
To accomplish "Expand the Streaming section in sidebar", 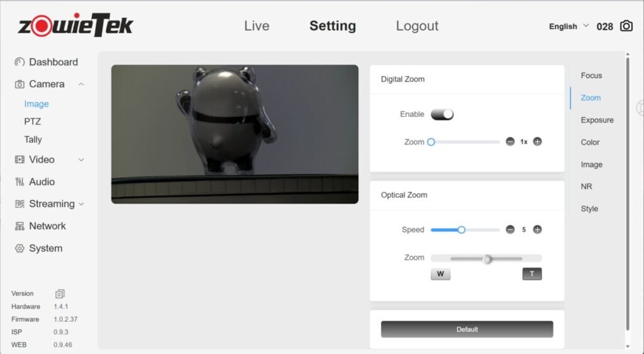I will [x=81, y=204].
